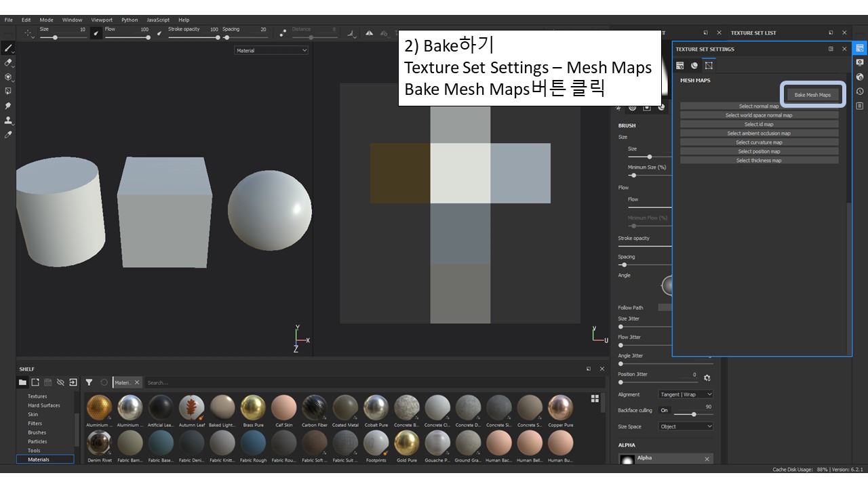Toggle pen pressure for flow
Screen dimensions: 868x488
click(x=160, y=33)
